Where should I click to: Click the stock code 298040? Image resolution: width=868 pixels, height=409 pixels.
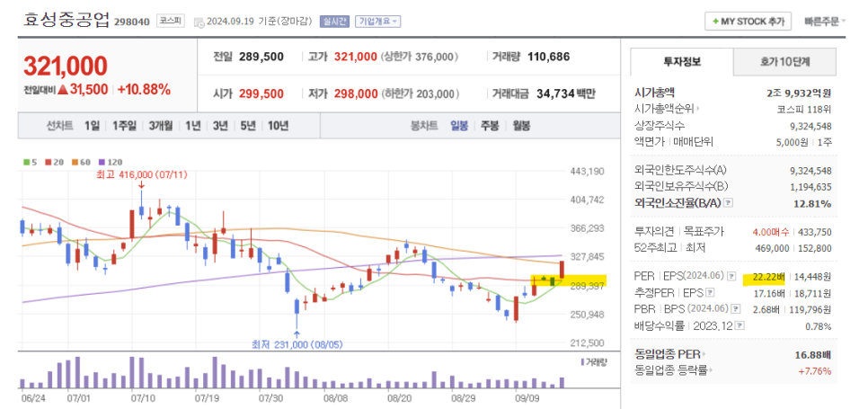132,22
